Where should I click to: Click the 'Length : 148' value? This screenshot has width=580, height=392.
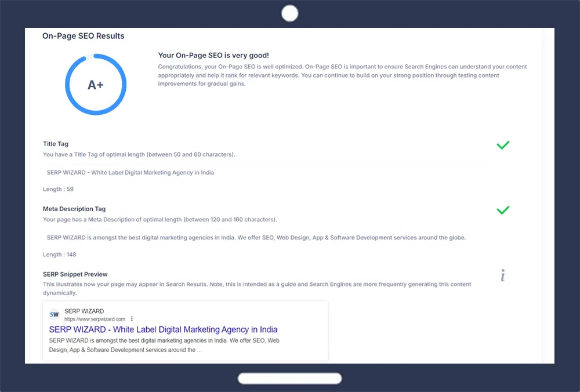click(60, 255)
